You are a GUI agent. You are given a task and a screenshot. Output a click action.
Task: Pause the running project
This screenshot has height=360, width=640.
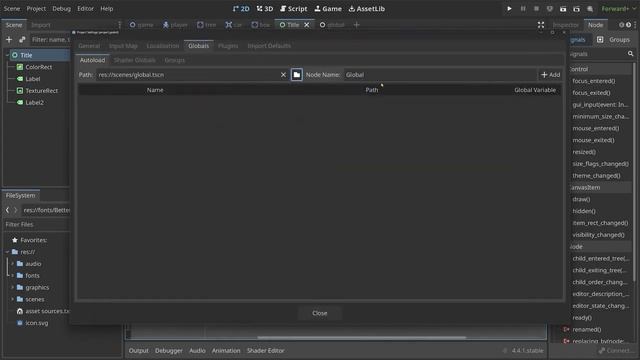click(x=523, y=9)
